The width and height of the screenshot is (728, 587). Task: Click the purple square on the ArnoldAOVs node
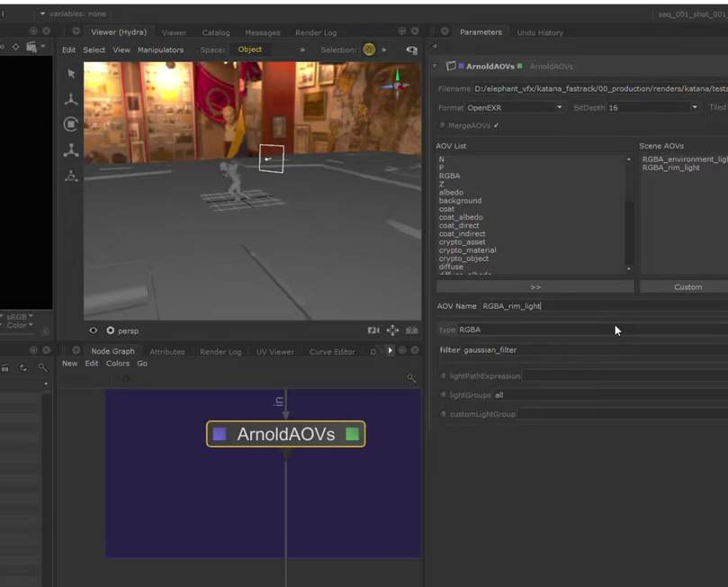click(220, 434)
